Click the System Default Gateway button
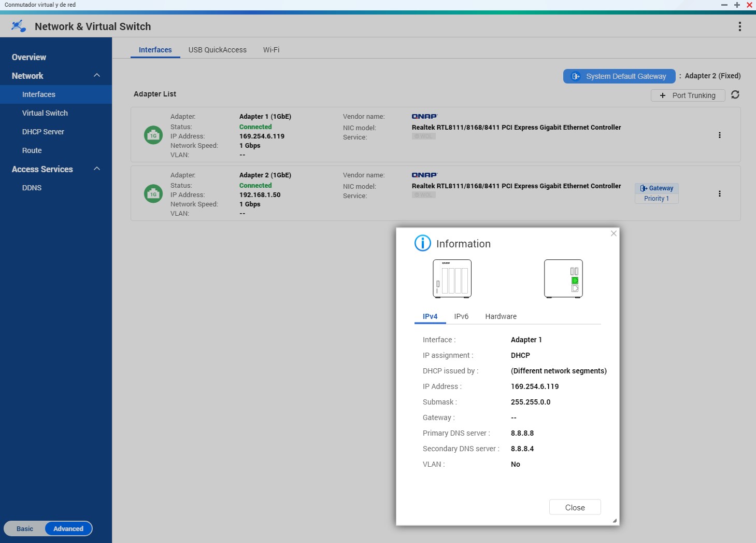The height and width of the screenshot is (543, 756). [x=619, y=76]
